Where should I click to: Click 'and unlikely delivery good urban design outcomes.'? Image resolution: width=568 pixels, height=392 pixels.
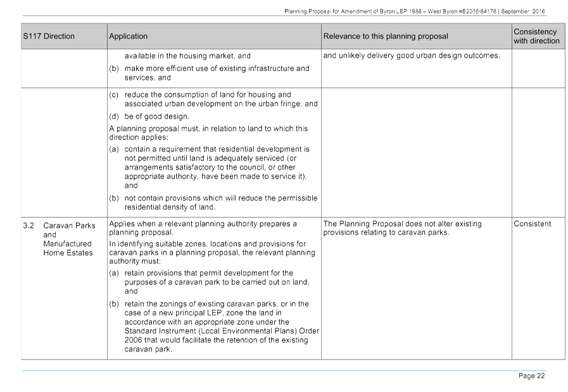[x=412, y=56]
